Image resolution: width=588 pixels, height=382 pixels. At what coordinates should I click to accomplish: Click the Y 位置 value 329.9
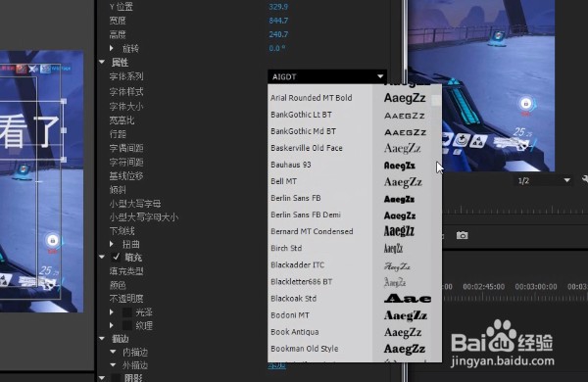click(x=278, y=7)
